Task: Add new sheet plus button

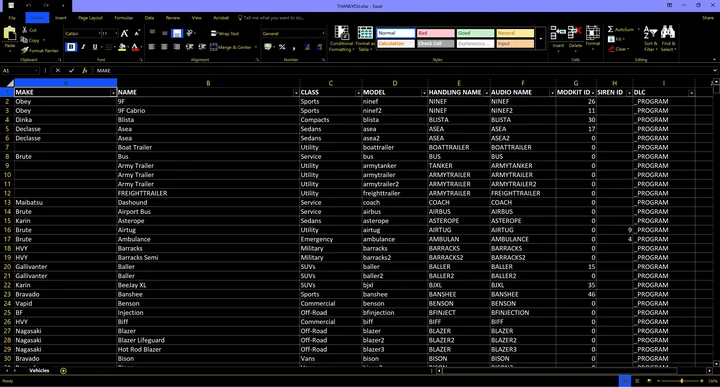Action: click(63, 370)
